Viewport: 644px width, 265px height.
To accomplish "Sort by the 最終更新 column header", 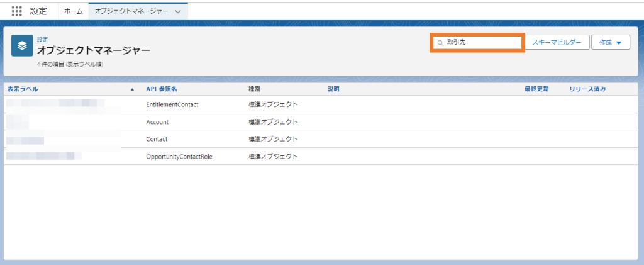I will [x=536, y=89].
